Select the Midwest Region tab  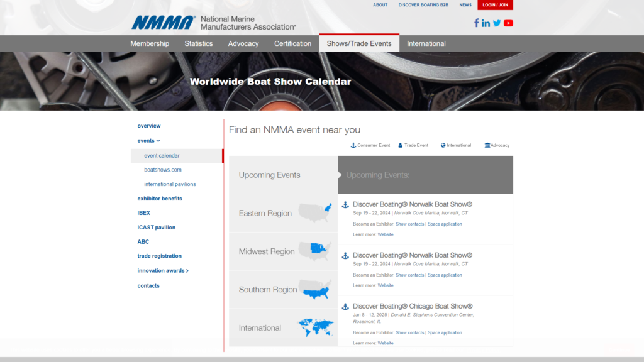tap(284, 251)
